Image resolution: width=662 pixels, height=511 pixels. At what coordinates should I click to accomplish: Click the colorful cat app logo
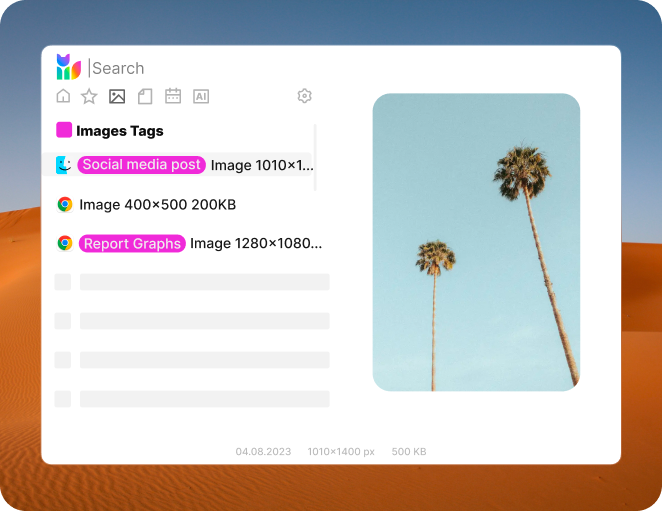[68, 67]
